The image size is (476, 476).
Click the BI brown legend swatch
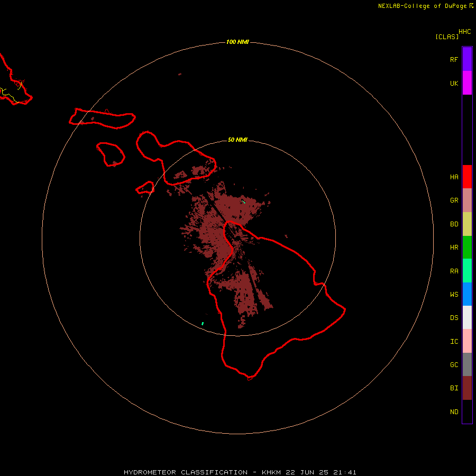click(467, 388)
